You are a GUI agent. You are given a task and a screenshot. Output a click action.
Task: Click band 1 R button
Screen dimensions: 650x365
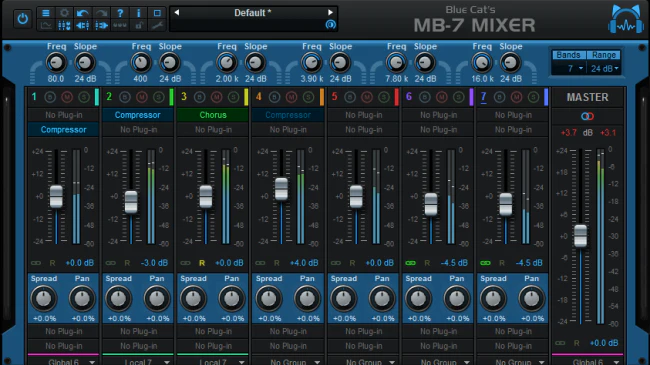pos(52,263)
